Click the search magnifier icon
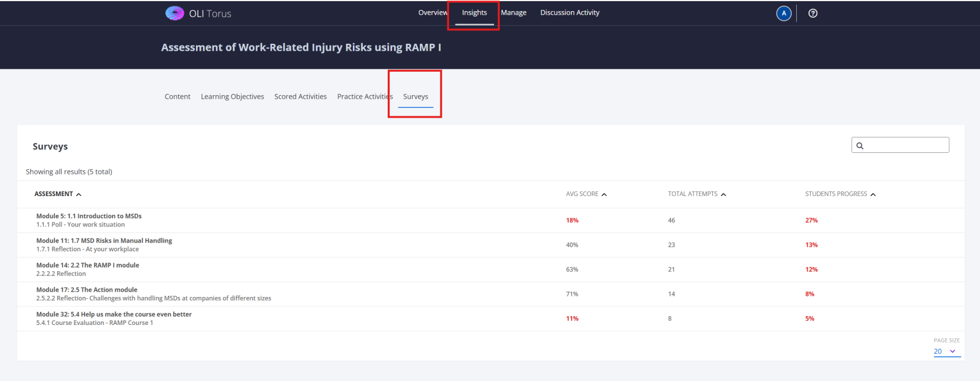The width and height of the screenshot is (980, 381). (x=860, y=146)
